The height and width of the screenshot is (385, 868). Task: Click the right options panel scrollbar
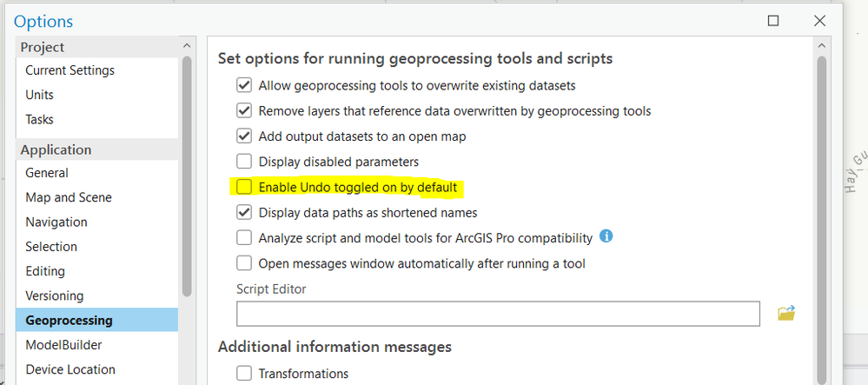tap(821, 217)
